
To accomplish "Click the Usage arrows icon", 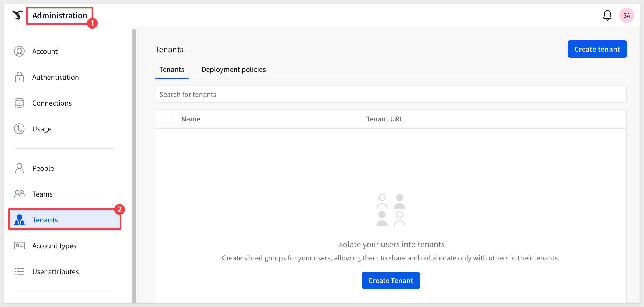I will pyautogui.click(x=19, y=129).
